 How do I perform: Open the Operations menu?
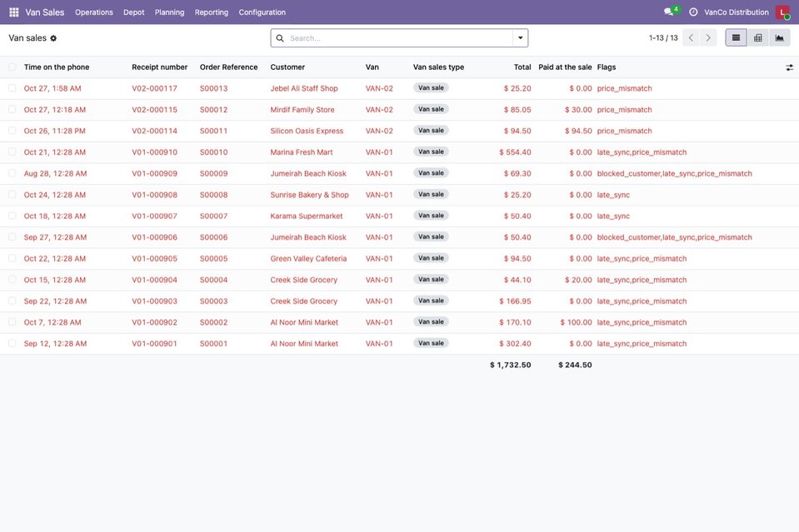click(x=94, y=12)
